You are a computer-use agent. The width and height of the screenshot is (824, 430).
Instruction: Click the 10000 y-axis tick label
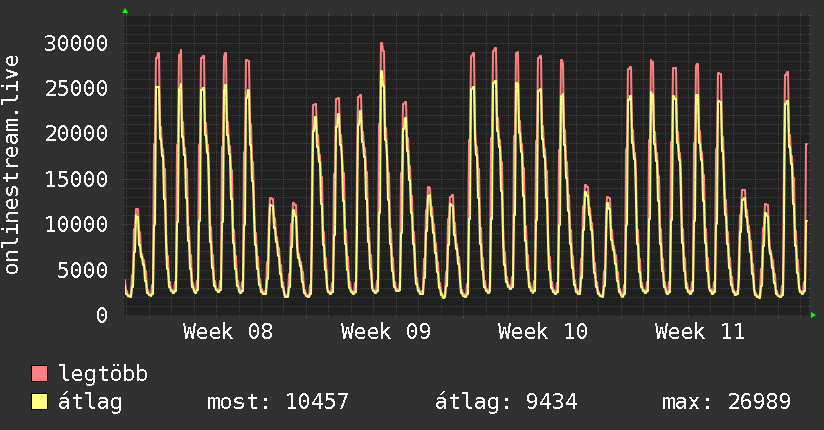(x=76, y=224)
